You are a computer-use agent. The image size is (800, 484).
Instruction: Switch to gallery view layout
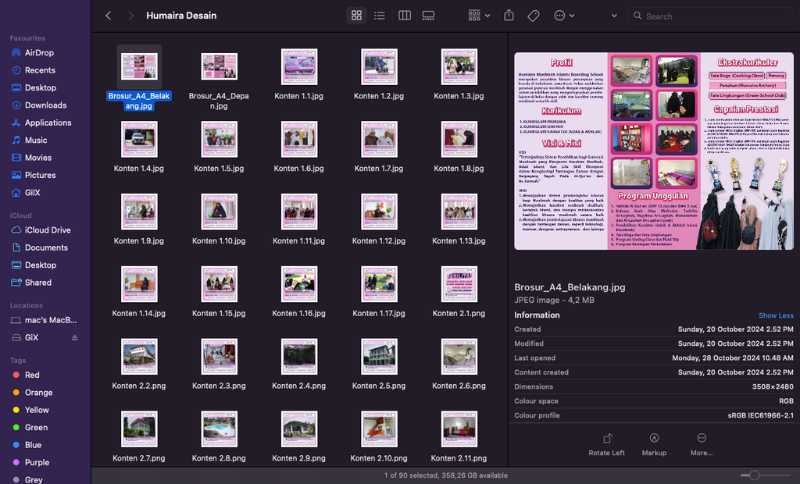[428, 16]
